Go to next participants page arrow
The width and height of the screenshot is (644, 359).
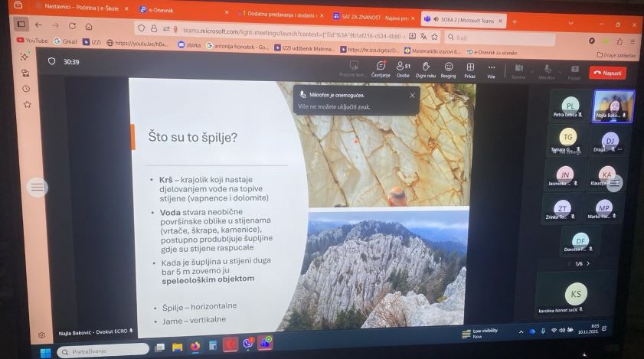click(x=588, y=263)
